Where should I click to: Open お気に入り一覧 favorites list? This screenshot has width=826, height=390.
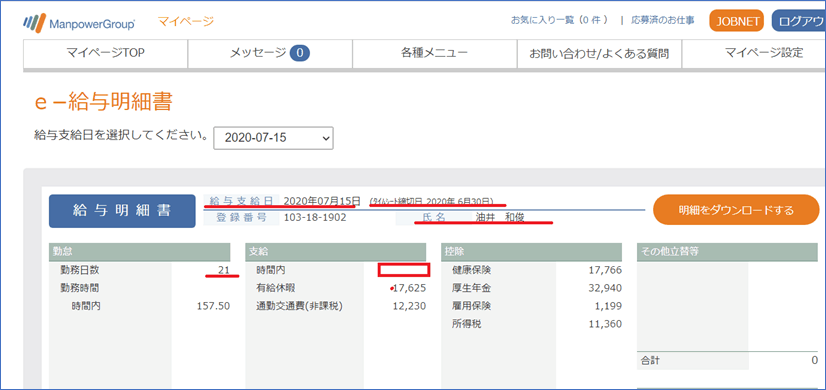559,20
